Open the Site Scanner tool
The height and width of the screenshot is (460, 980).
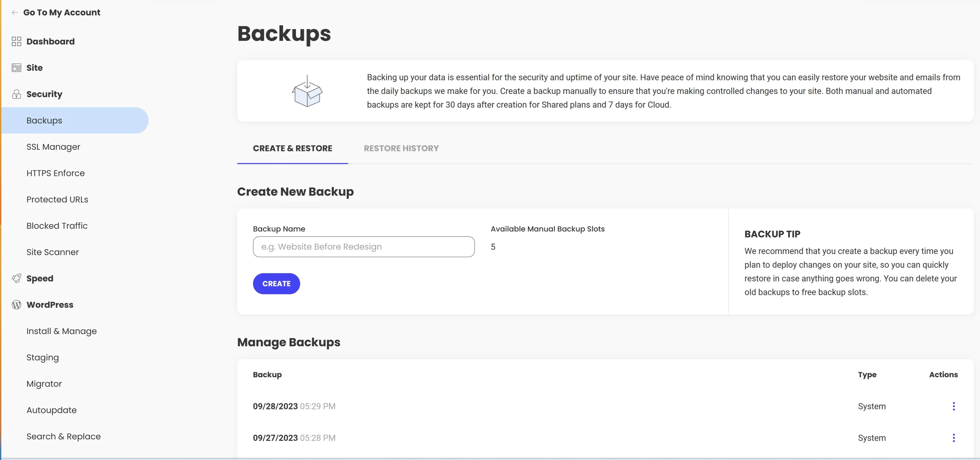52,252
